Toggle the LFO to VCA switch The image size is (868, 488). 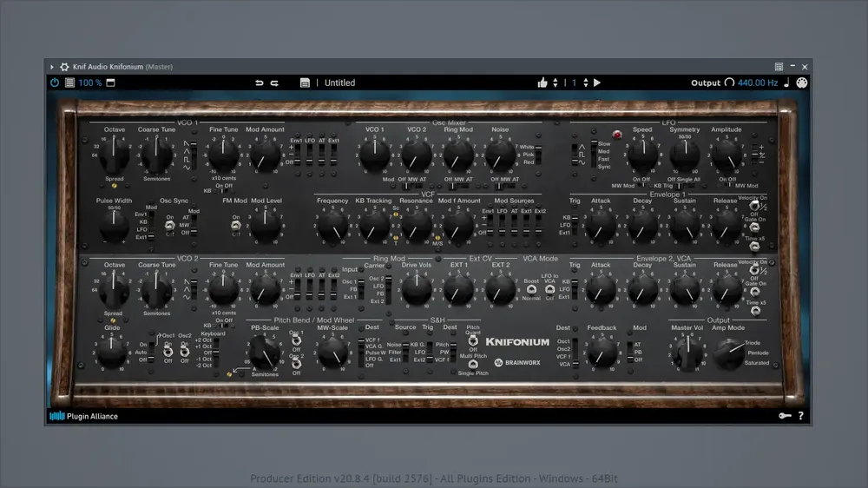pos(549,289)
